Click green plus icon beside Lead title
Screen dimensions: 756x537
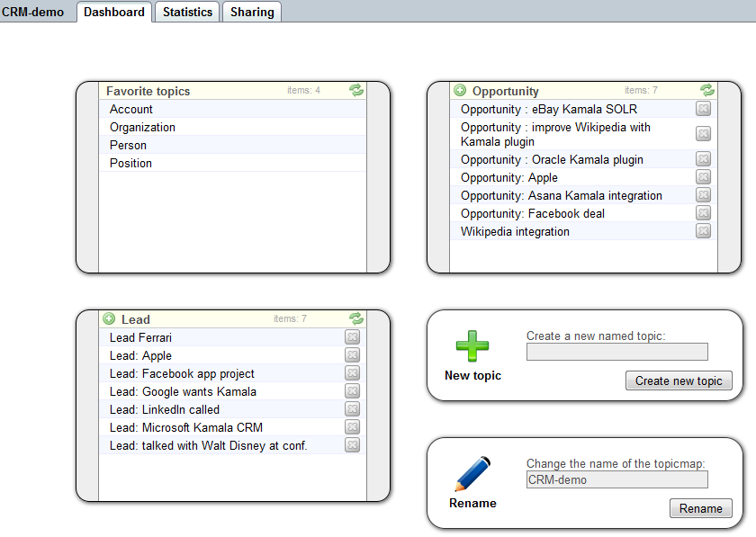click(109, 318)
